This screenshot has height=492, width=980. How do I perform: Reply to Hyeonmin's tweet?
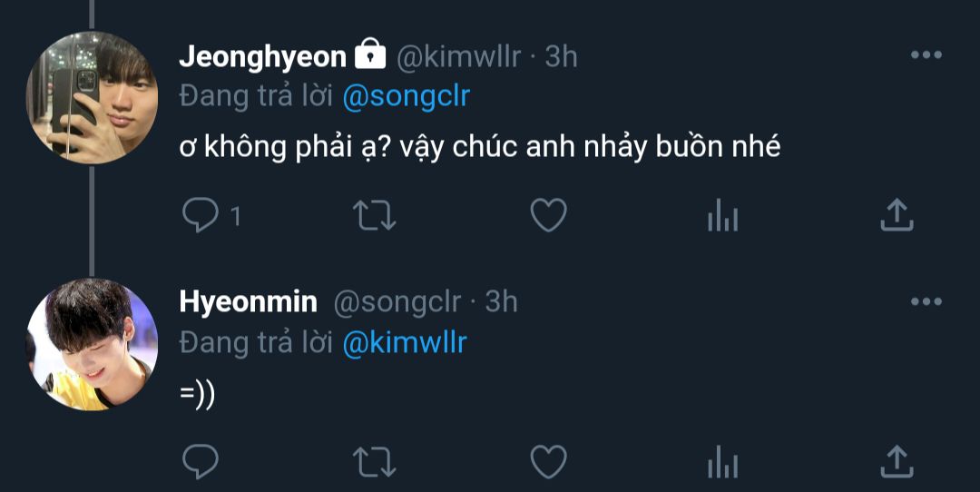pos(199,461)
